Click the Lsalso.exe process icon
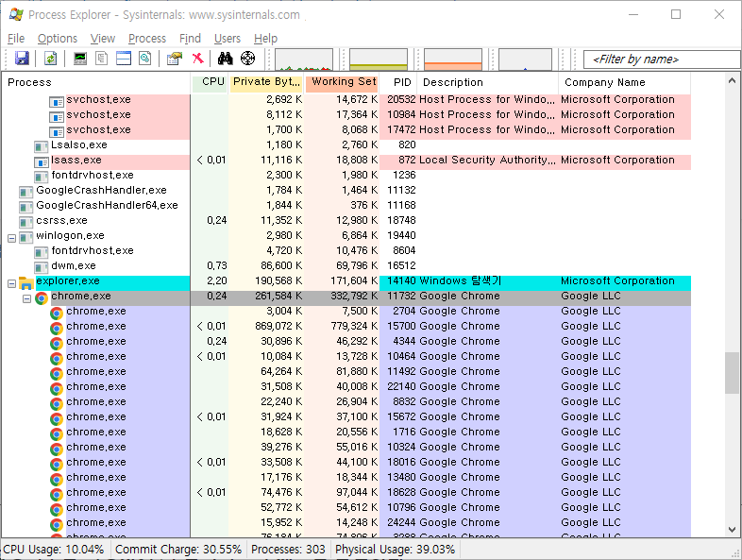This screenshot has height=560, width=742. coord(42,147)
